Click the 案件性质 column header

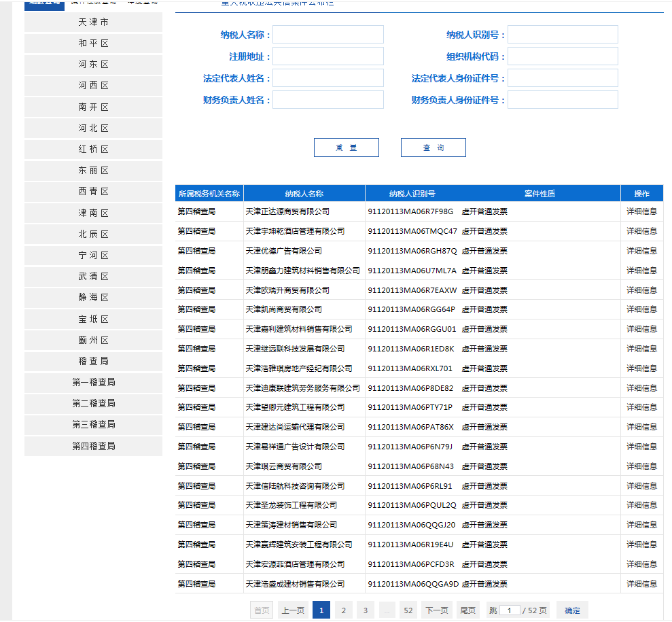click(540, 194)
